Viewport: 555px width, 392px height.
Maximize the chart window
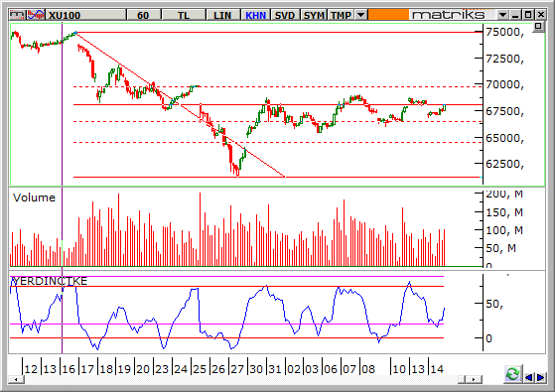(528, 15)
